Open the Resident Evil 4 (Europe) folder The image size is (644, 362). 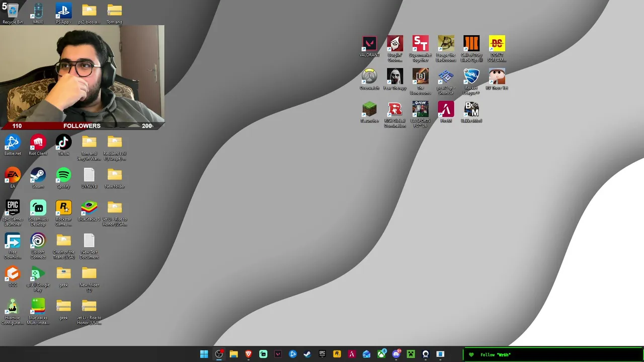115,148
